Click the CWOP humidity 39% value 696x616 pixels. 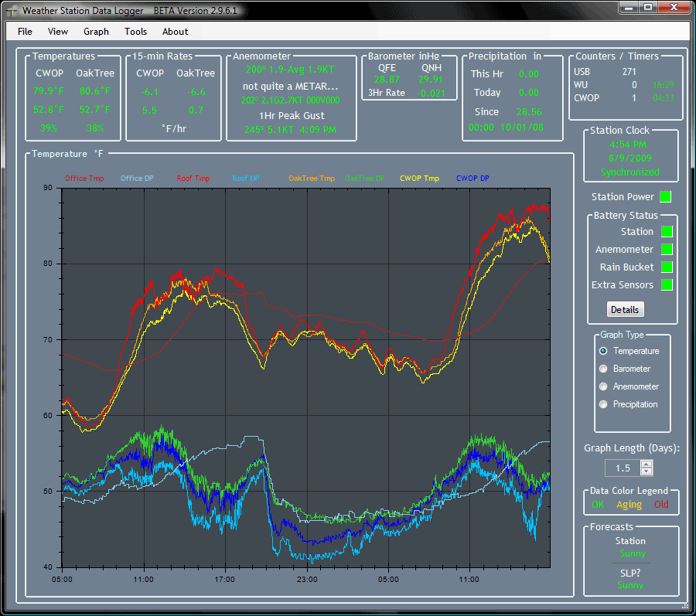point(49,128)
